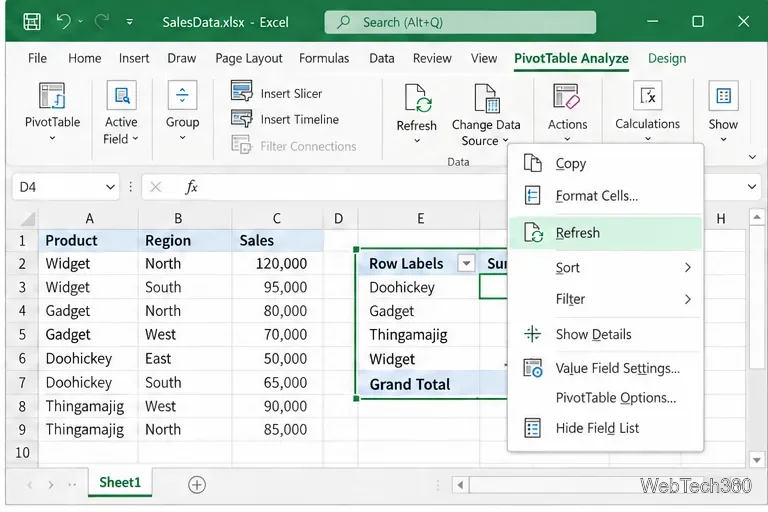Viewport: 768px width, 512px height.
Task: Choose Copy from the context menu
Action: [606, 163]
